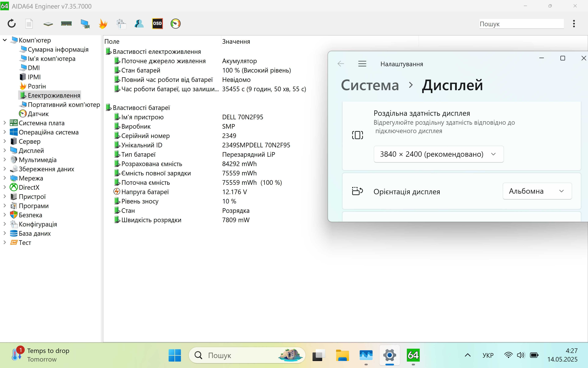588x368 pixels.
Task: Open the Settings hamburger navigation menu
Action: 362,64
